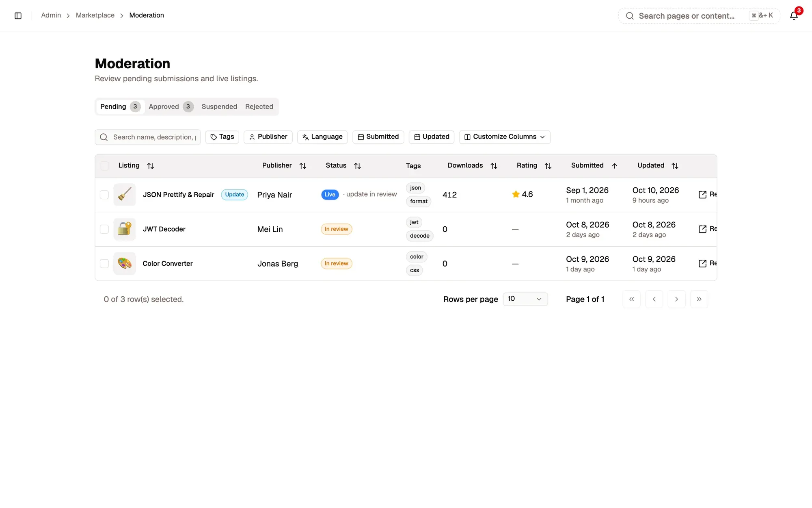812x508 pixels.
Task: Sort by Submitted column arrow
Action: 615,166
